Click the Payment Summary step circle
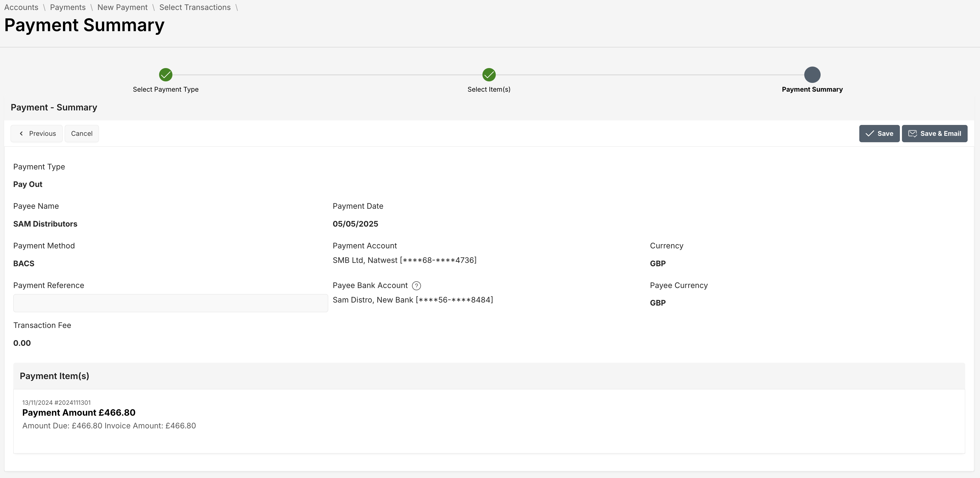 (x=812, y=75)
